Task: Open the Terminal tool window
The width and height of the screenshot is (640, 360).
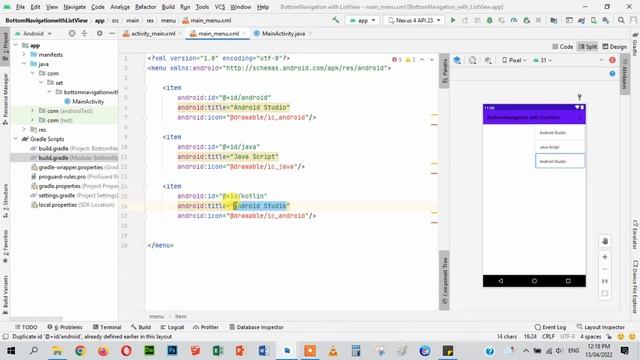Action: 107,327
